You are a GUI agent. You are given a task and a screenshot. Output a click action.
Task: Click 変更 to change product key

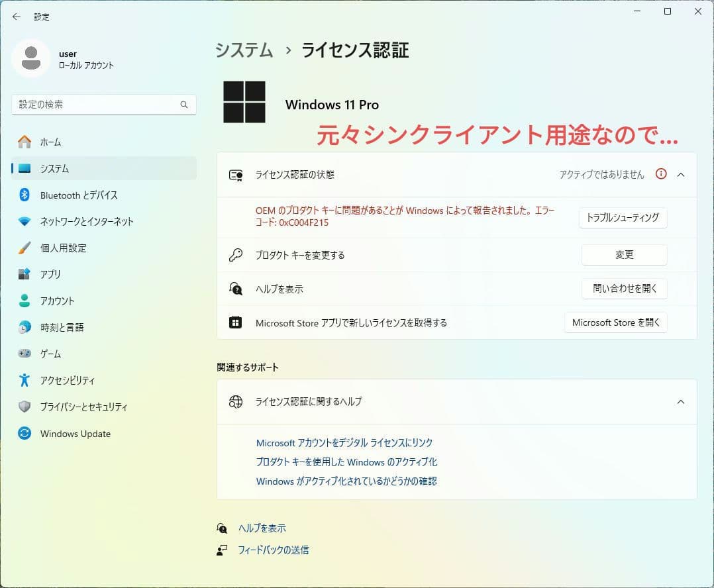point(623,254)
